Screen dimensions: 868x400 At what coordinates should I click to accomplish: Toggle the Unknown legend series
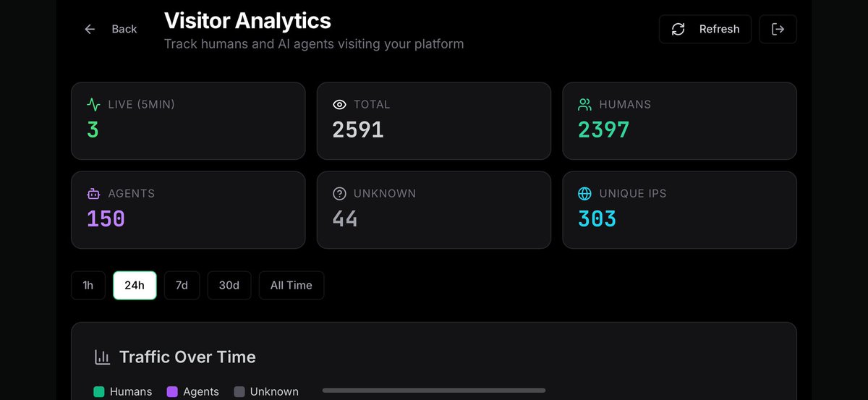click(x=266, y=391)
